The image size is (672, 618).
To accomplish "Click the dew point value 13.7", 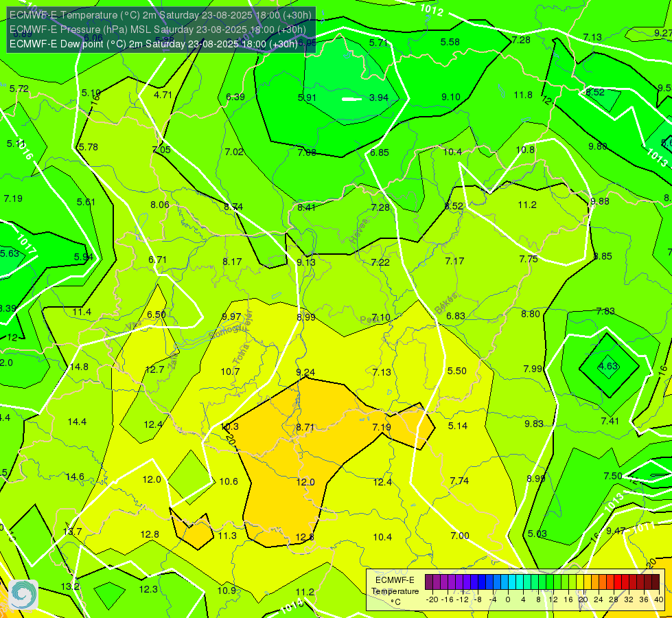I will (73, 531).
